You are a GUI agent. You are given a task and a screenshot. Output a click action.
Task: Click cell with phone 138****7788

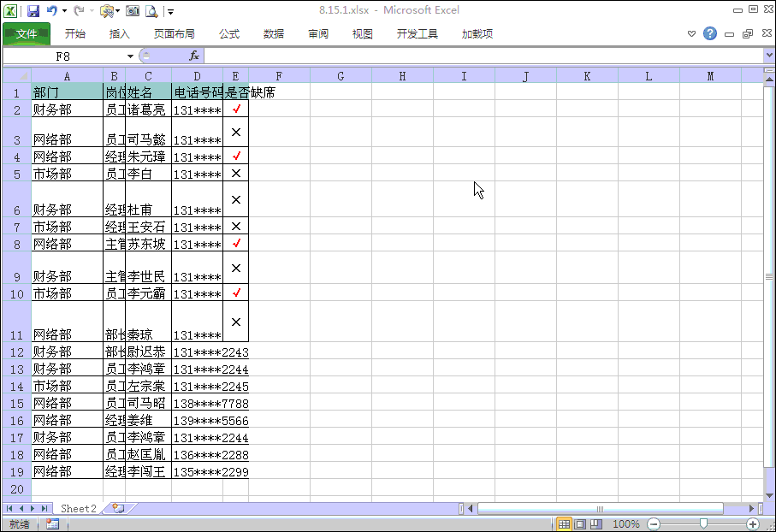pyautogui.click(x=210, y=403)
